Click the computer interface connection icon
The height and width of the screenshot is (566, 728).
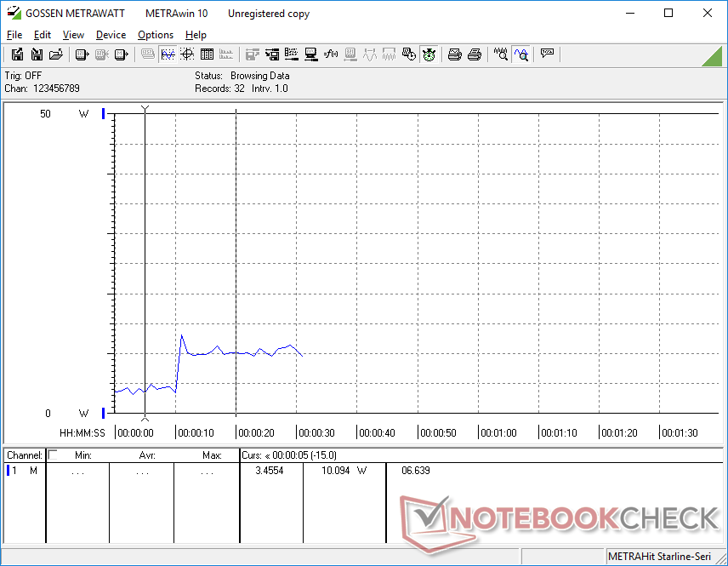(x=311, y=54)
